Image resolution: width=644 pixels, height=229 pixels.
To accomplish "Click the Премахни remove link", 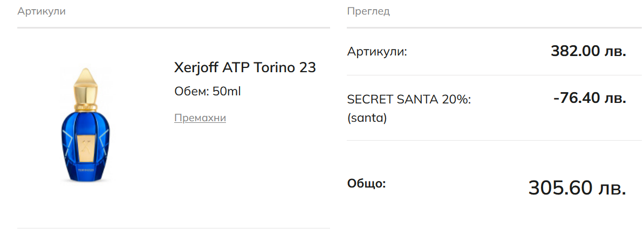I will coord(200,118).
